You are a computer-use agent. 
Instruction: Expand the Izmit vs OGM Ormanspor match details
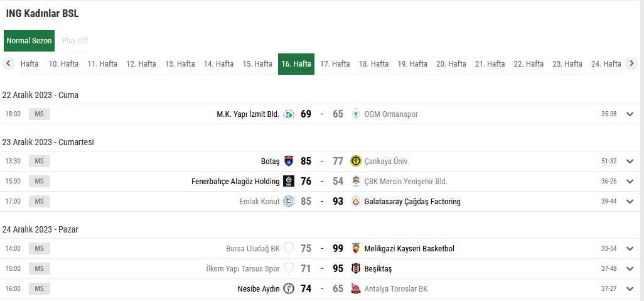click(x=630, y=114)
